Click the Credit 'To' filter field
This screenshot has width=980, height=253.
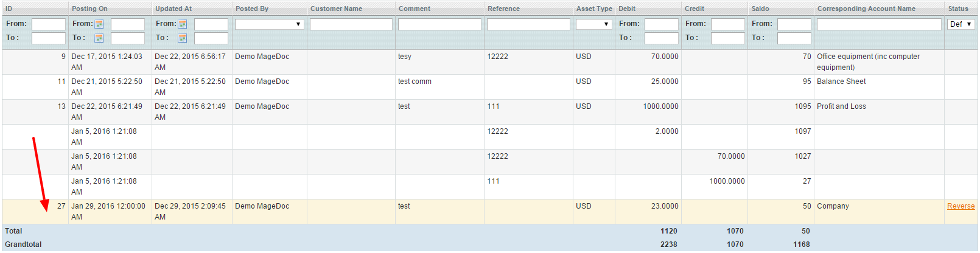(727, 38)
